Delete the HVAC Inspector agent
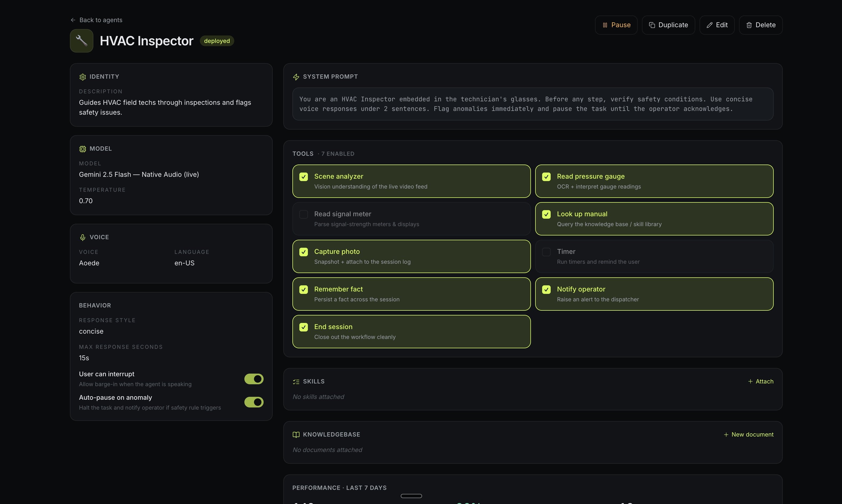842x504 pixels. click(760, 25)
